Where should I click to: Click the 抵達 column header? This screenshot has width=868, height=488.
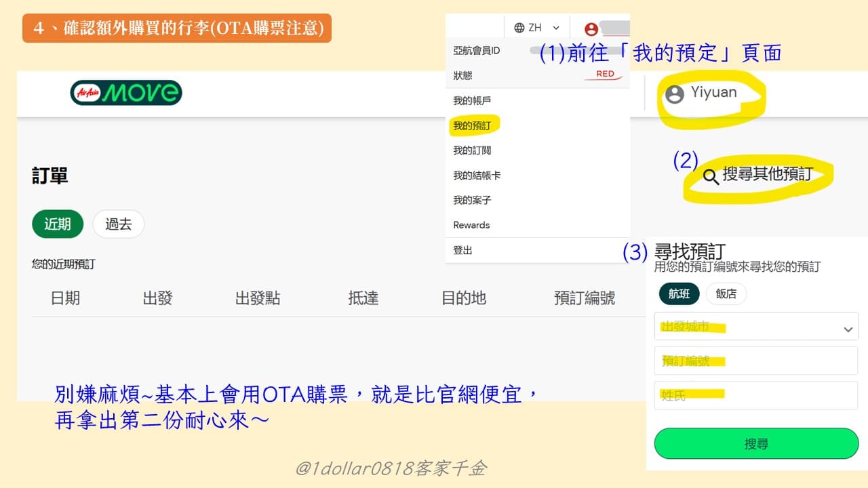tap(363, 298)
